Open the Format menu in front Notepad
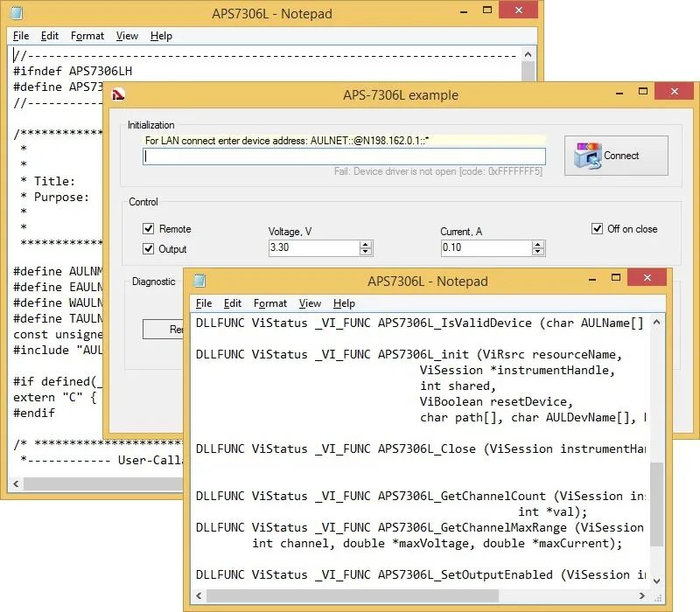 (270, 303)
